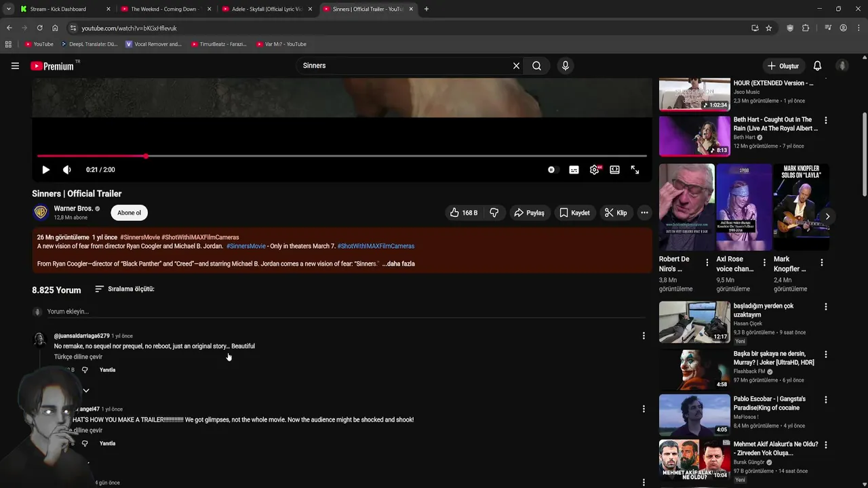868x488 pixels.
Task: Open the Oluştur create menu
Action: (783, 66)
